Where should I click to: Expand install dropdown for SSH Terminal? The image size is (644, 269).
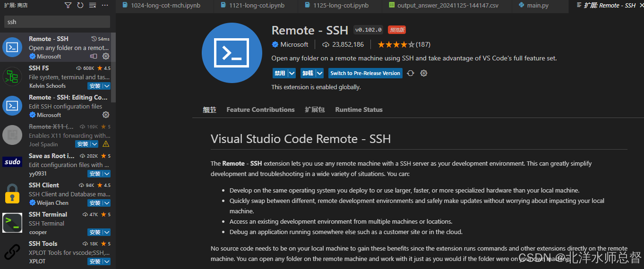107,232
